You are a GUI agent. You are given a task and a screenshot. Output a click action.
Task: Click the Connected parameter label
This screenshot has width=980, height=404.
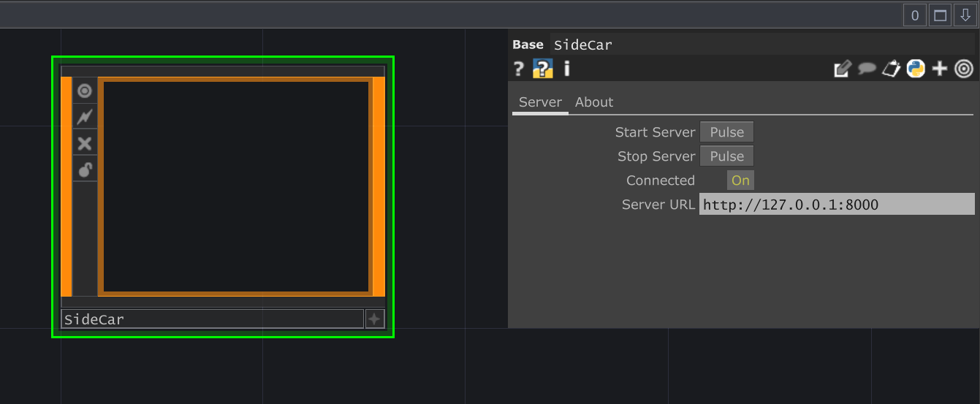(661, 180)
